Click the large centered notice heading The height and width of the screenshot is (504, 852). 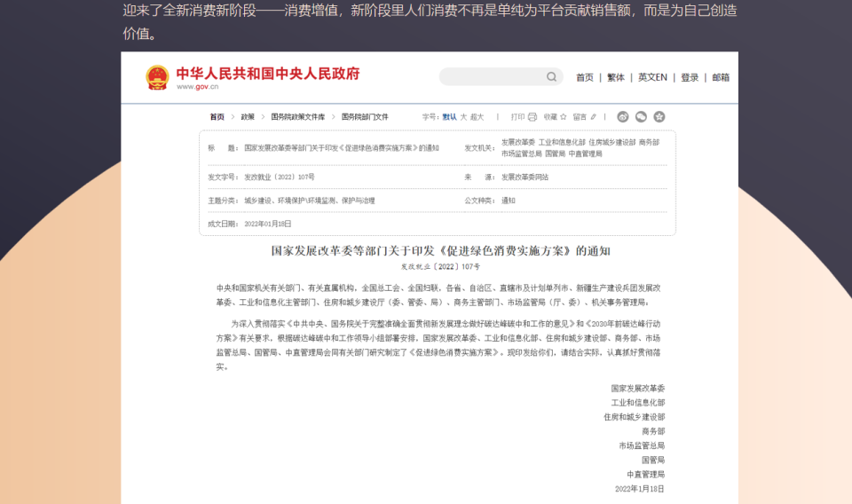tap(440, 251)
